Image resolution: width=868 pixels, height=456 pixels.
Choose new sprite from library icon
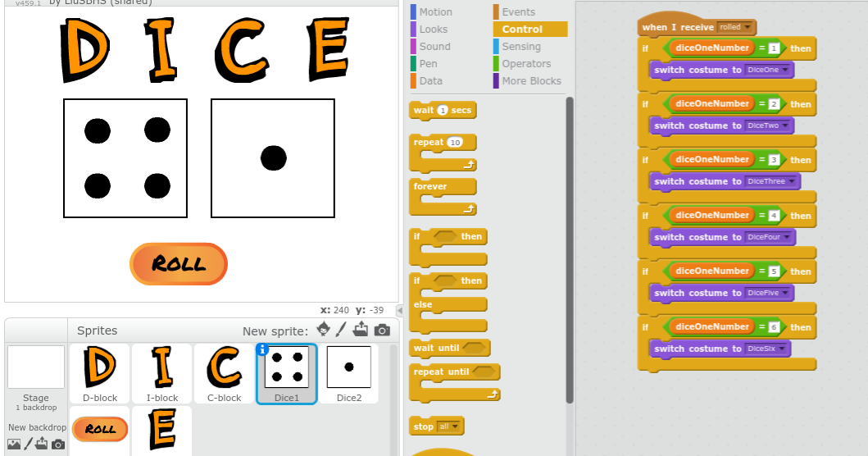point(323,330)
